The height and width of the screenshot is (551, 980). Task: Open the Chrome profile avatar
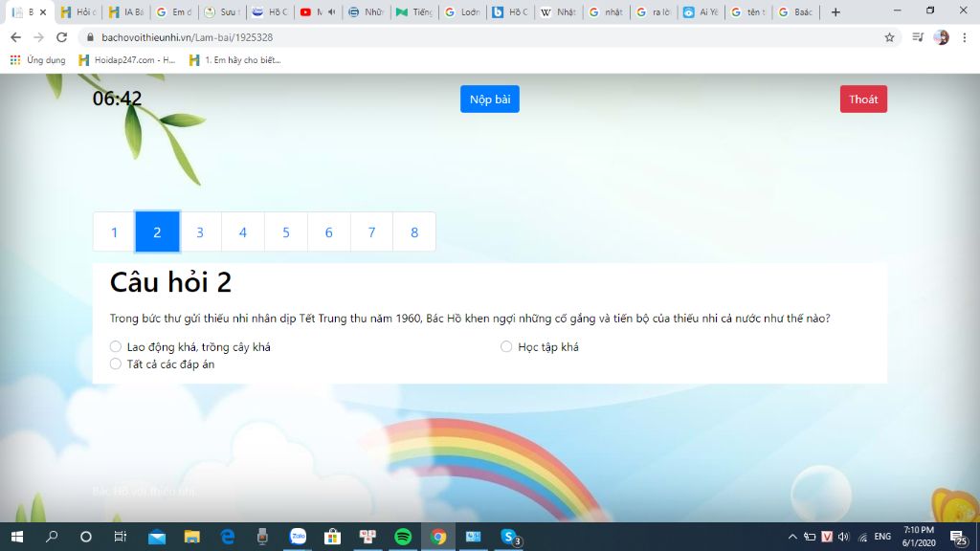(x=942, y=37)
